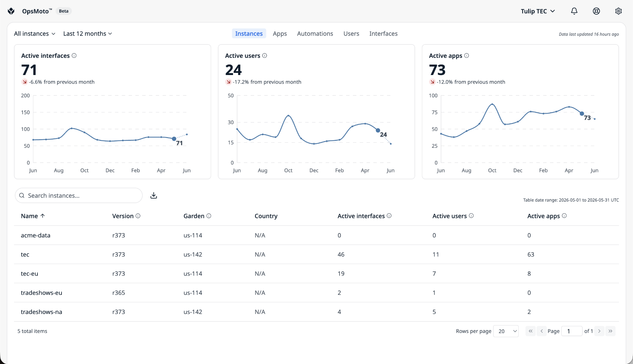Click the down-trend arrow under Active apps
Image resolution: width=633 pixels, height=364 pixels.
(432, 82)
